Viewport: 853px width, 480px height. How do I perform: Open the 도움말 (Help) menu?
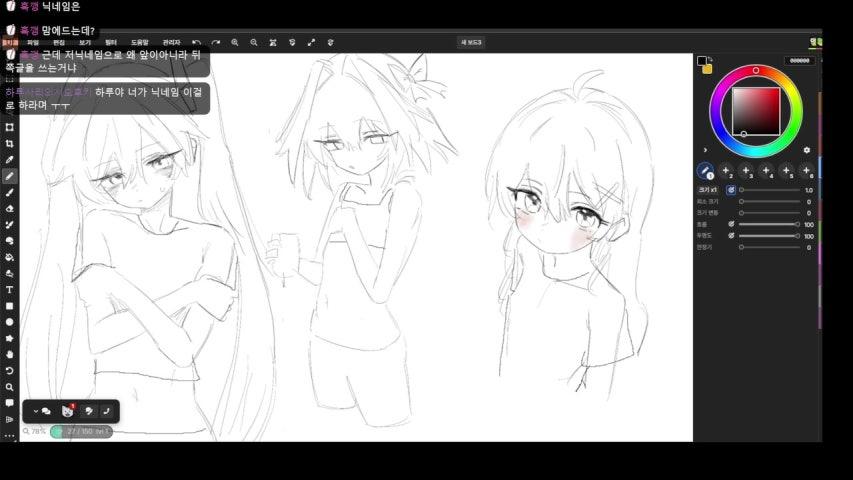[x=140, y=42]
